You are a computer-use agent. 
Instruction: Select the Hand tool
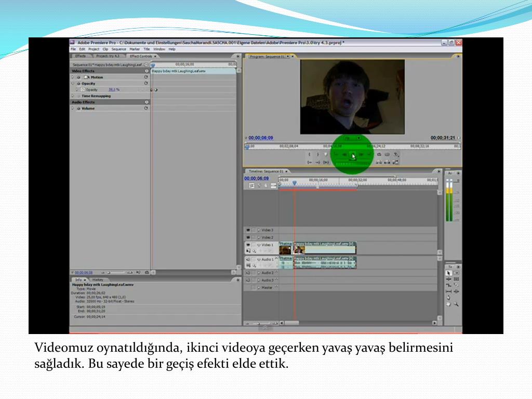click(x=448, y=304)
